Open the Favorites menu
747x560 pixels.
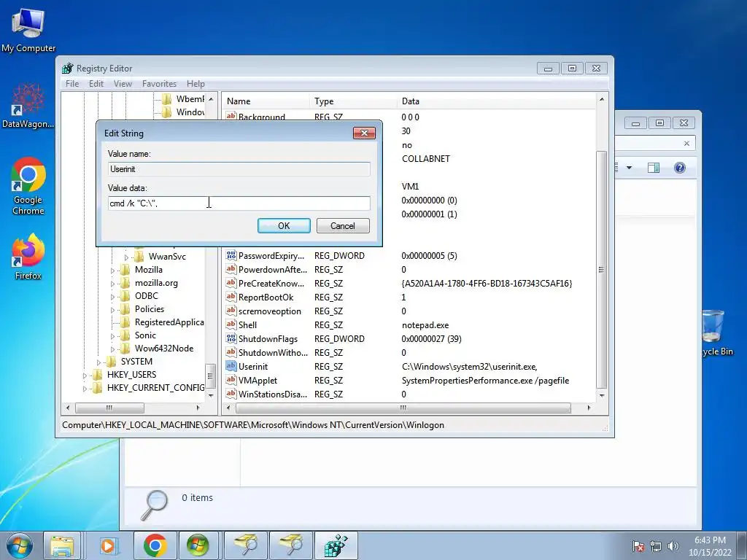159,84
